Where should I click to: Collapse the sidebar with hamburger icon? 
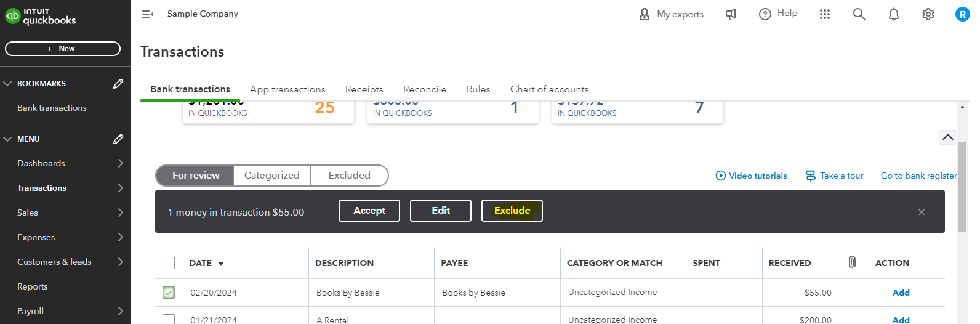[x=148, y=14]
